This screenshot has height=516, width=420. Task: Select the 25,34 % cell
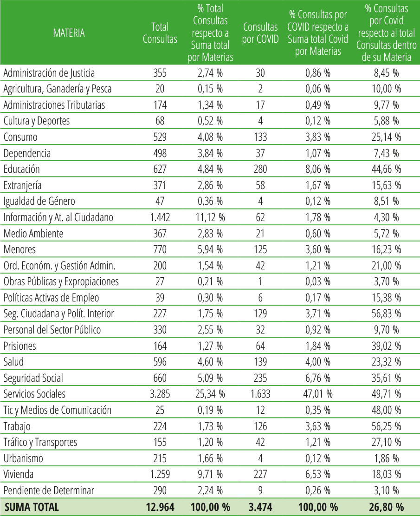coord(210,394)
